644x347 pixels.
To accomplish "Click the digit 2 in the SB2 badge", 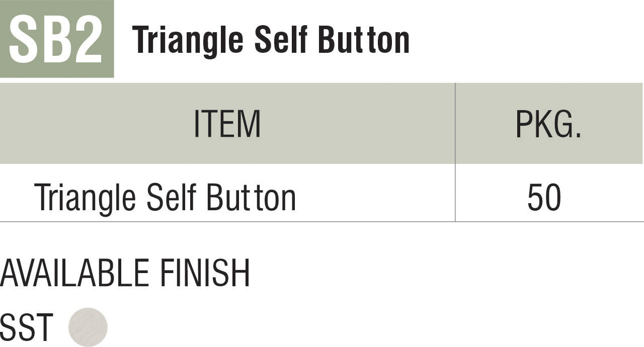I will [x=88, y=40].
